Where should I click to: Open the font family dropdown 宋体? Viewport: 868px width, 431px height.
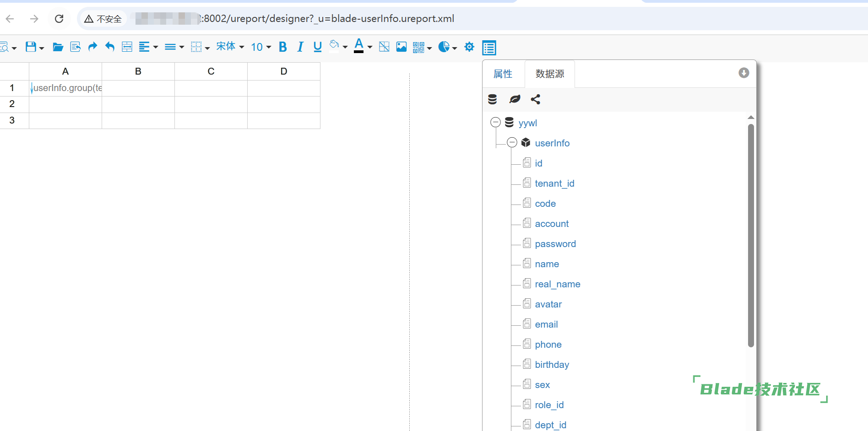(x=230, y=47)
